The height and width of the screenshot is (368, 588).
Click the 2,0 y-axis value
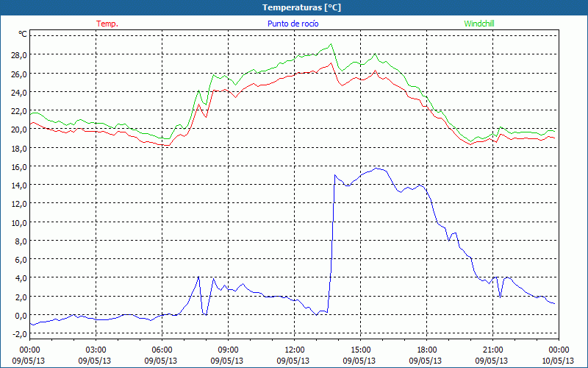click(21, 297)
